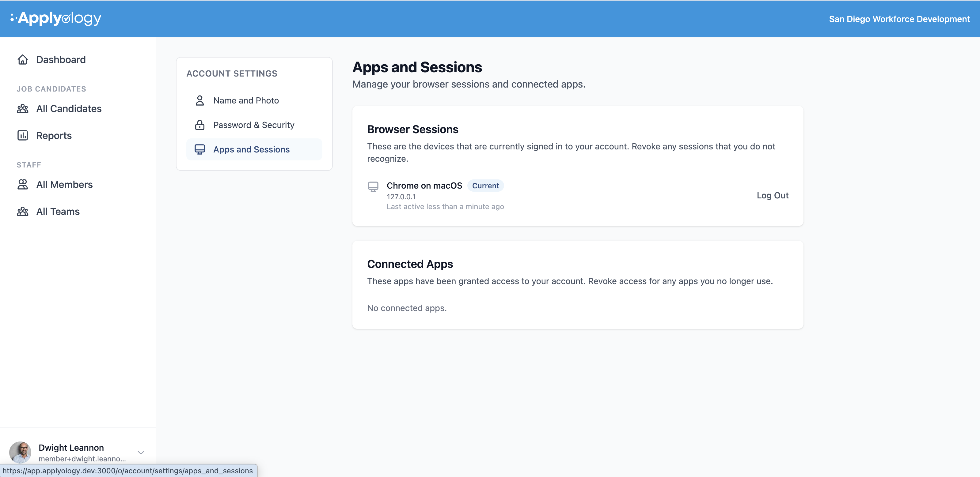Log out the Chrome on macOS session
Viewport: 980px width, 477px height.
pos(772,195)
